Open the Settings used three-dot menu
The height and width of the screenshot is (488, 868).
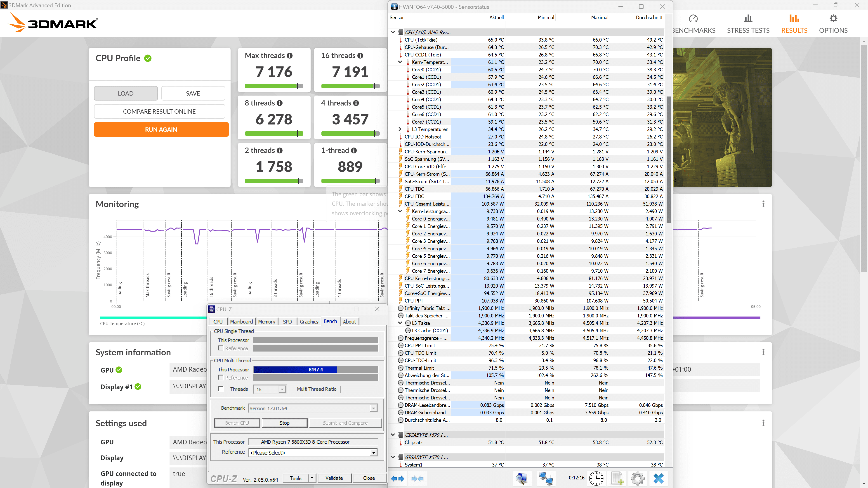(763, 423)
